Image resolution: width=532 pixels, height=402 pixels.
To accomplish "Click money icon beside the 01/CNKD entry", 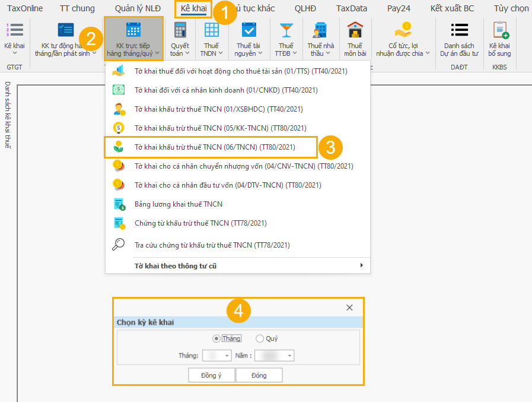I will (119, 90).
